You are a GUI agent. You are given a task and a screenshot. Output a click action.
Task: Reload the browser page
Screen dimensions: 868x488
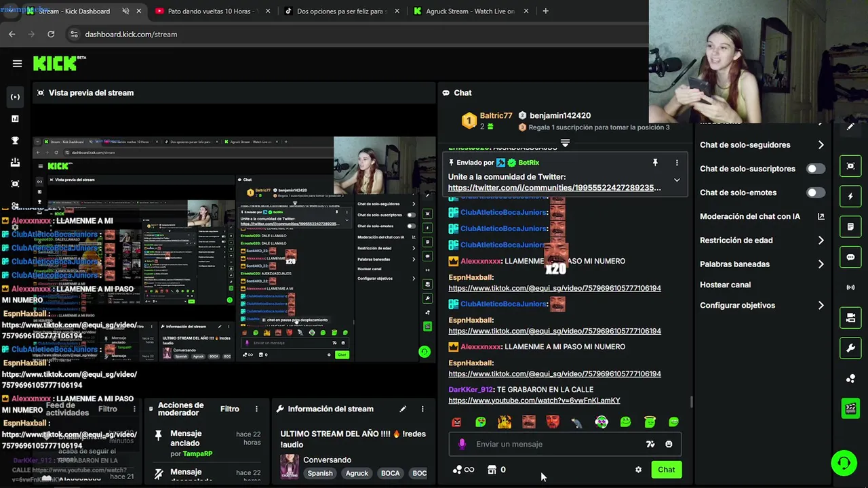click(x=51, y=34)
